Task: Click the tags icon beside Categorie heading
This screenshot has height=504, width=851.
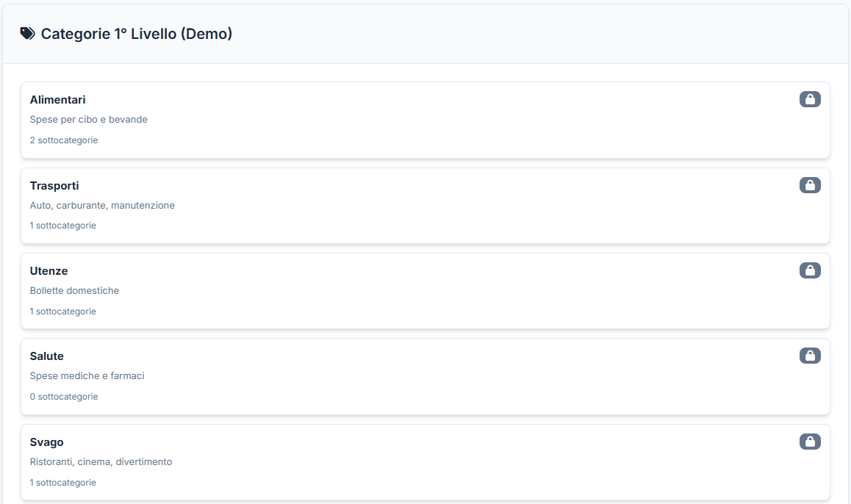Action: coord(27,34)
